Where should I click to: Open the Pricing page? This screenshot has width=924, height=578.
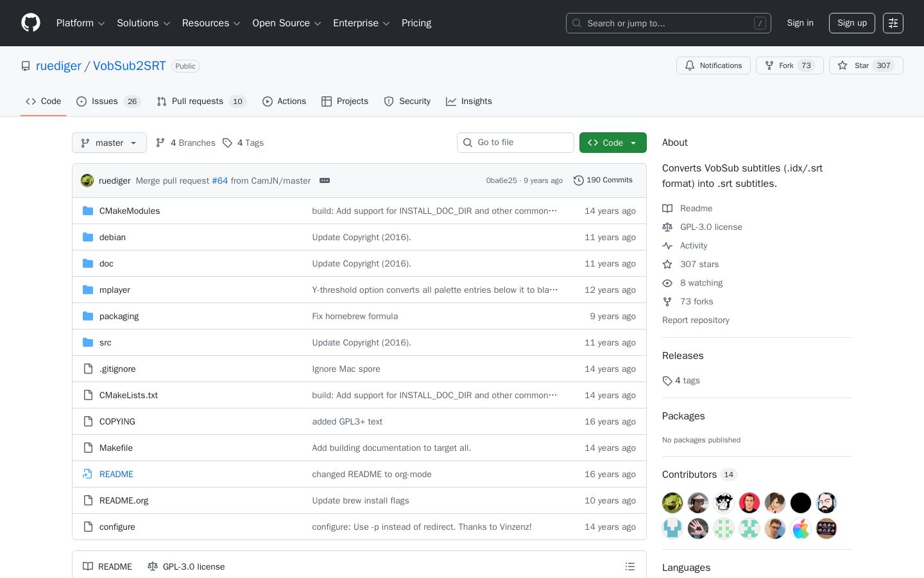[x=416, y=23]
